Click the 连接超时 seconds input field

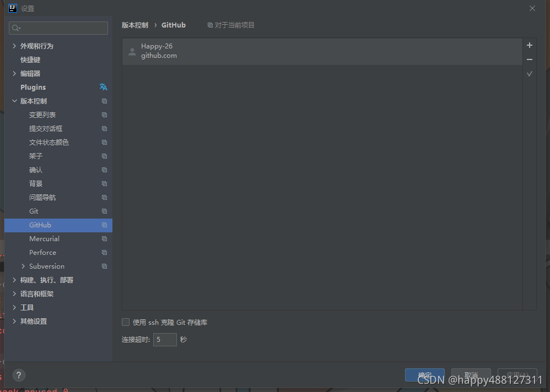pyautogui.click(x=165, y=340)
